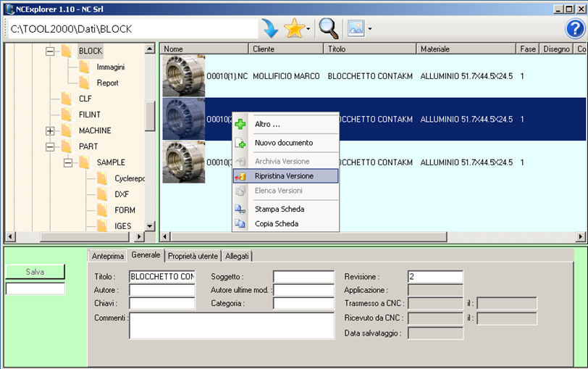Click tree scrollbar down arrow
The height and width of the screenshot is (369, 588).
(x=150, y=226)
